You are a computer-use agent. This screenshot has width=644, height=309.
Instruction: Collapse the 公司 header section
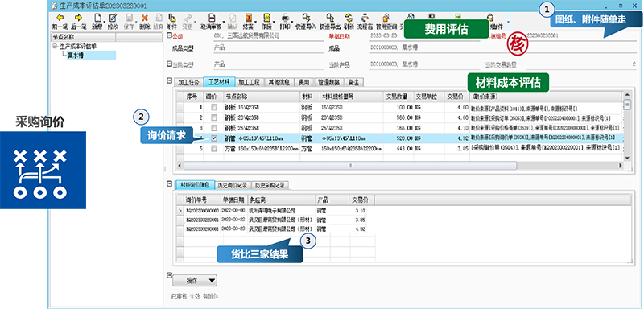click(169, 36)
